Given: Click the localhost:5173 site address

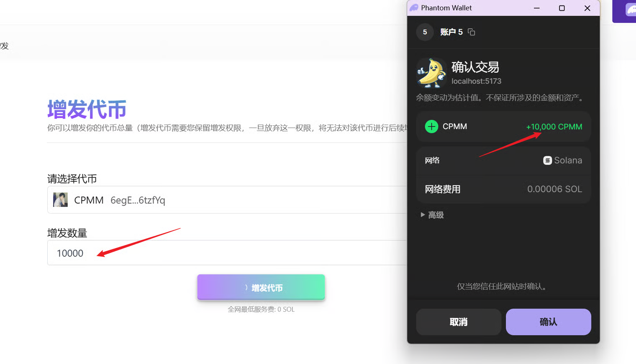Looking at the screenshot, I should [476, 81].
